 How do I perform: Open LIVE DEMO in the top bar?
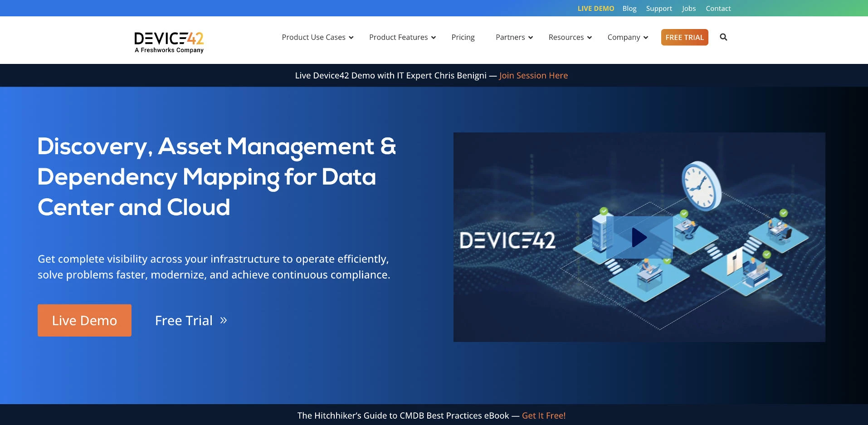click(595, 8)
